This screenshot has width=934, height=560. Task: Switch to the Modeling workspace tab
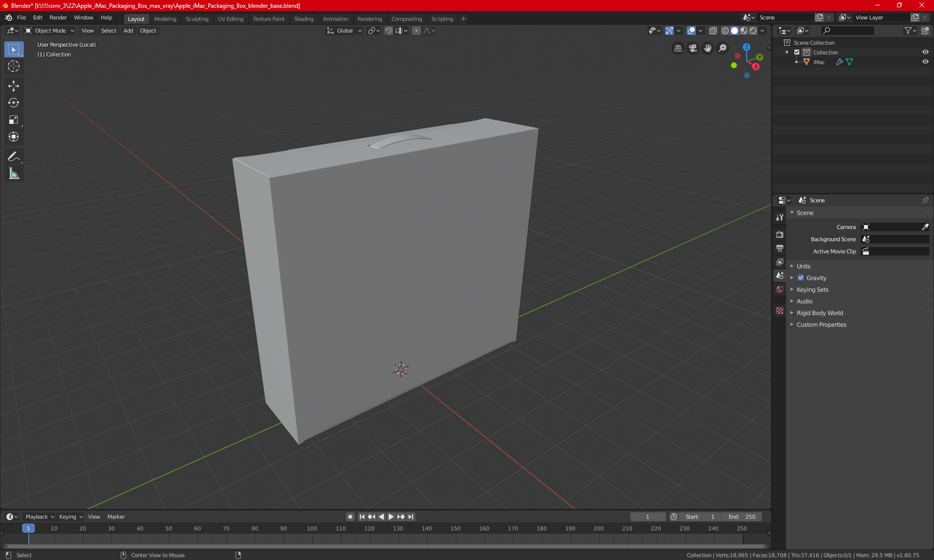(165, 19)
